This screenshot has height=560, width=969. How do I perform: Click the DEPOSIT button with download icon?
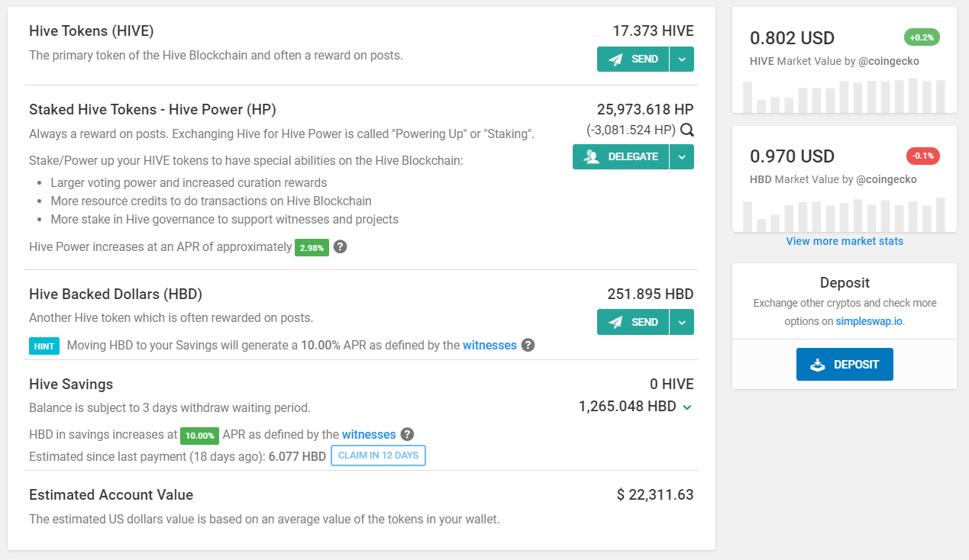845,364
